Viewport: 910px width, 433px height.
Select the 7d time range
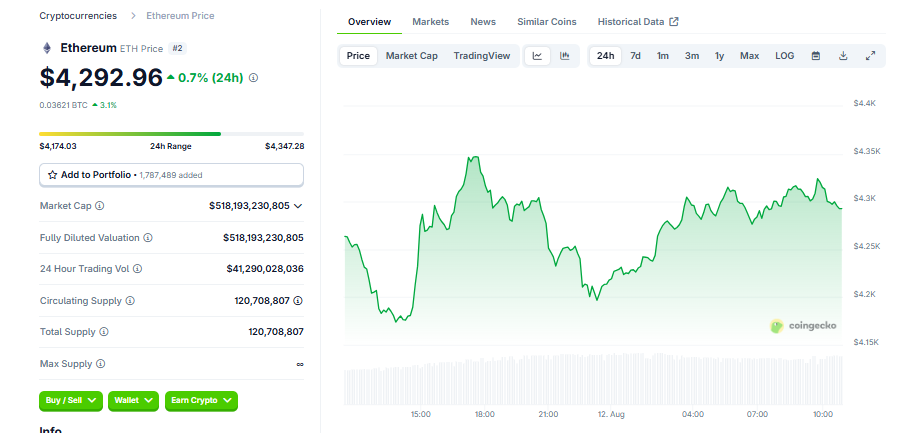635,56
